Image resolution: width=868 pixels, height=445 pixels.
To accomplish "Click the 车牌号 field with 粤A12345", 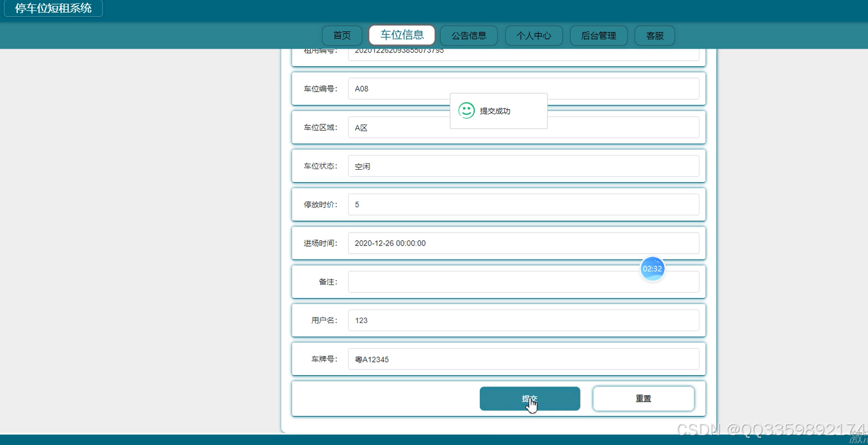I will click(x=523, y=359).
